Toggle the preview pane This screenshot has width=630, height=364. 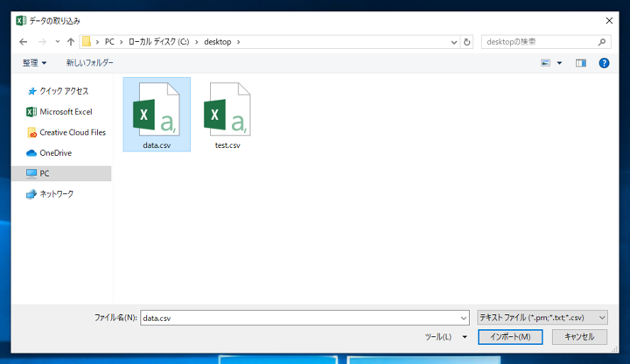point(581,63)
